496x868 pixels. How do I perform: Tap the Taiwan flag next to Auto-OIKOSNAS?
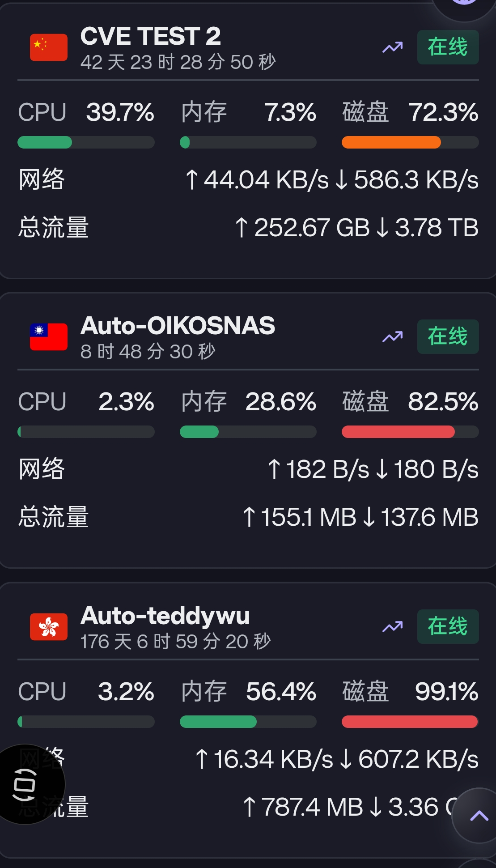(x=49, y=336)
